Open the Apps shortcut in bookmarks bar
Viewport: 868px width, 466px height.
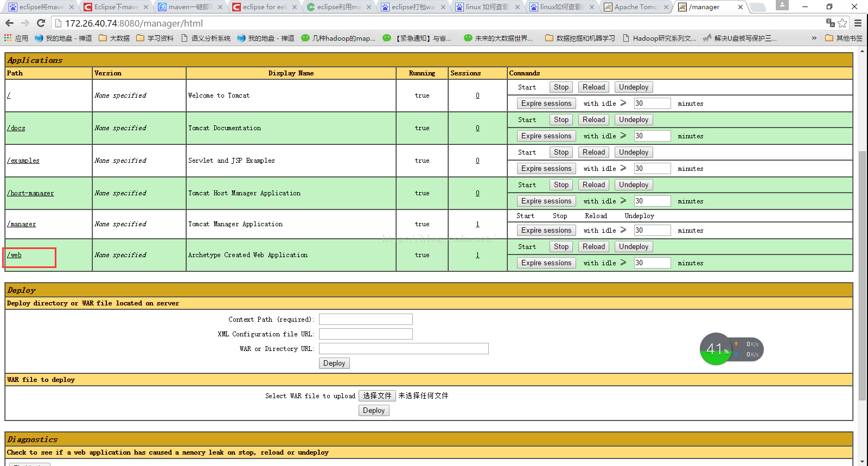(x=16, y=38)
